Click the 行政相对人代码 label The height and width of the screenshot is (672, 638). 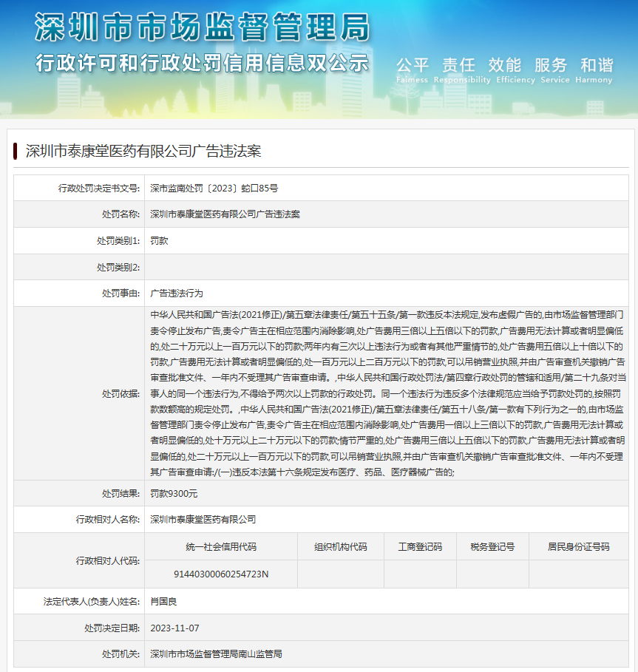click(108, 560)
